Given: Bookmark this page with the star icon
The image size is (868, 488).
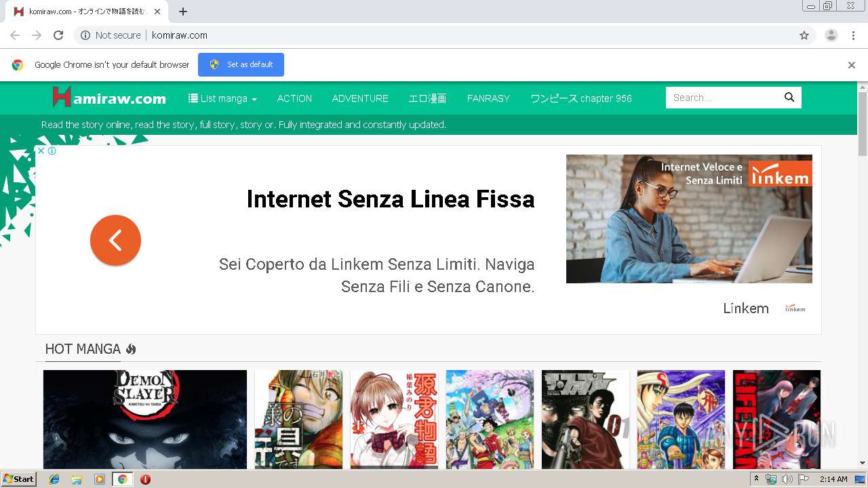Looking at the screenshot, I should pos(804,35).
